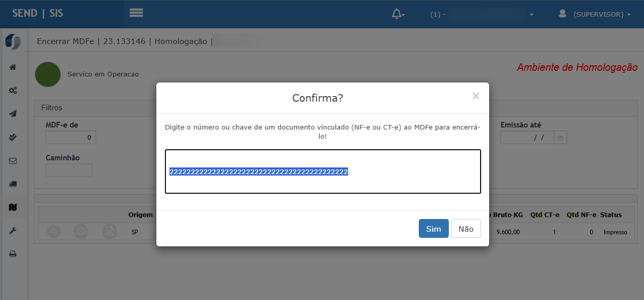Image resolution: width=644 pixels, height=300 pixels.
Task: Confirm with the Sim button
Action: click(434, 229)
